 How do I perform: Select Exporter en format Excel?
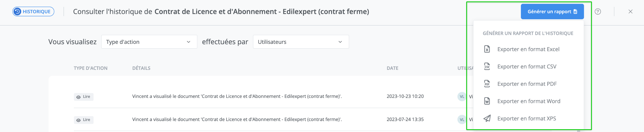coord(528,49)
